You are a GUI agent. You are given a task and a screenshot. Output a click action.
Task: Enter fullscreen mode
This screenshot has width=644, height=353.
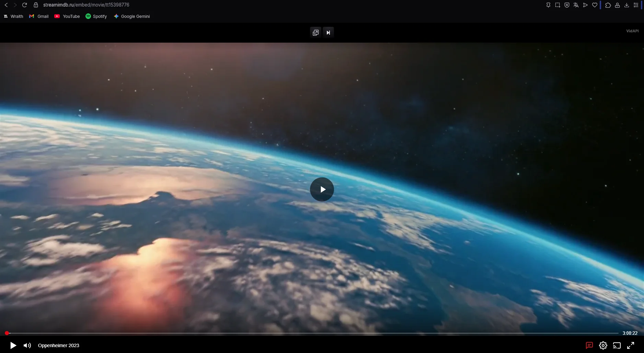(x=631, y=345)
